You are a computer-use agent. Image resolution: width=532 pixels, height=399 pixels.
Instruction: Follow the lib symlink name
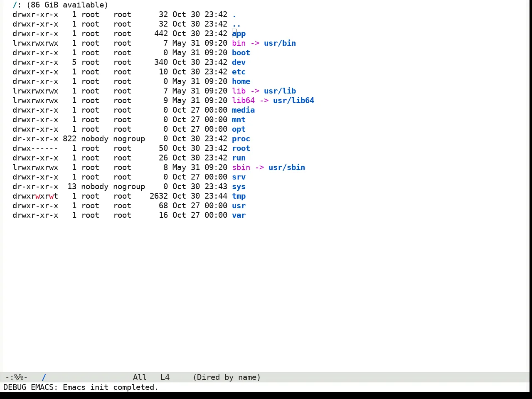pyautogui.click(x=239, y=91)
